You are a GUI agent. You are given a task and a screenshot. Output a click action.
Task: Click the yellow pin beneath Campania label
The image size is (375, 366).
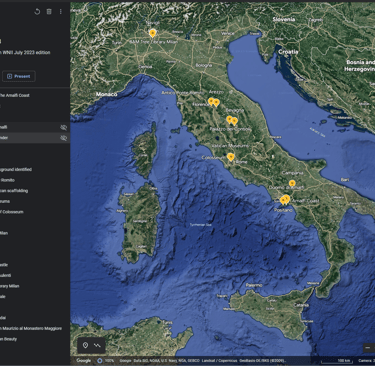click(x=292, y=183)
